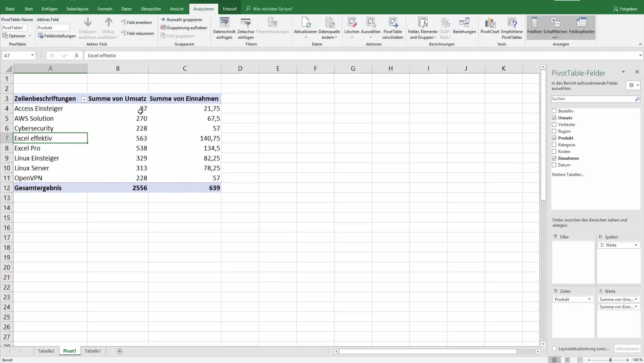Open Produkt field dropdown in Zeilen
This screenshot has width=644, height=363.
589,299
